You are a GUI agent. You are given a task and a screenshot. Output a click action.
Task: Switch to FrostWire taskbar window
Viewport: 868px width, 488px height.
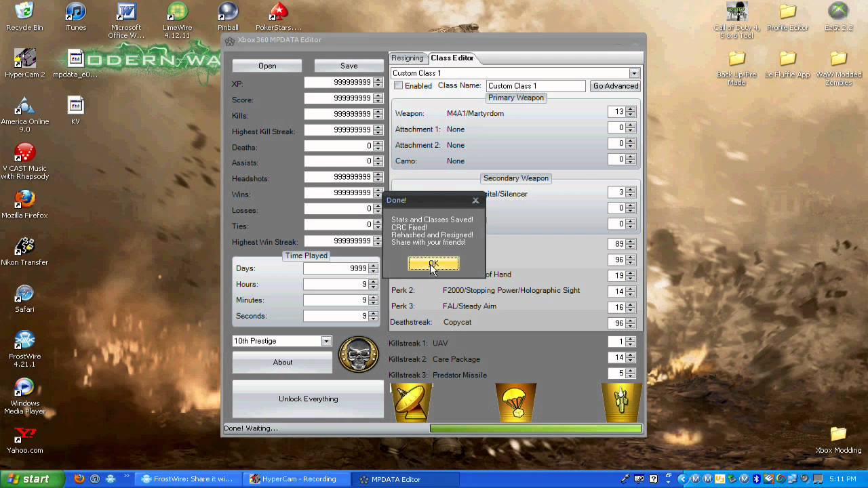187,479
